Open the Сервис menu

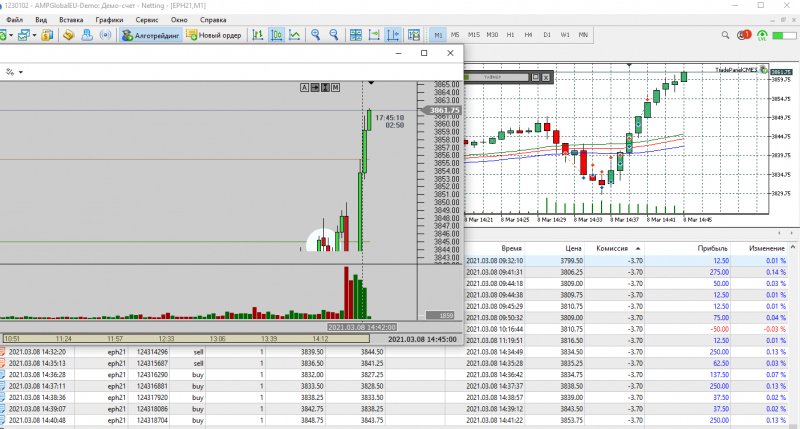[147, 20]
